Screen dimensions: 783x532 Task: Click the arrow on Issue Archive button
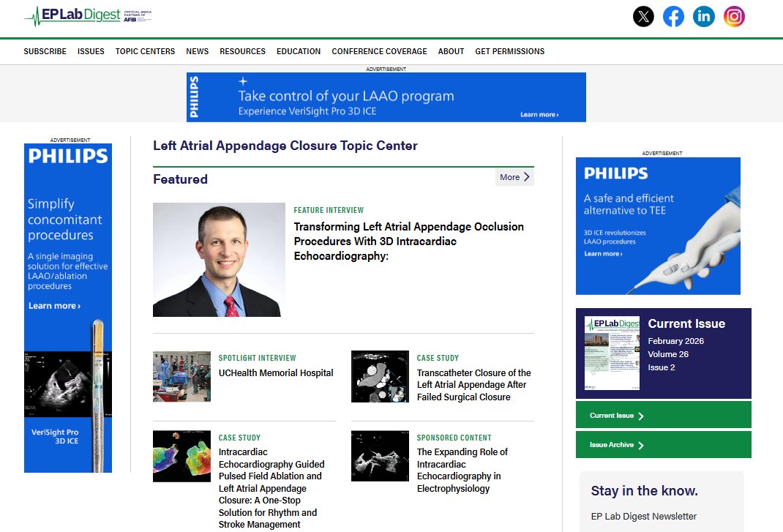coord(641,445)
